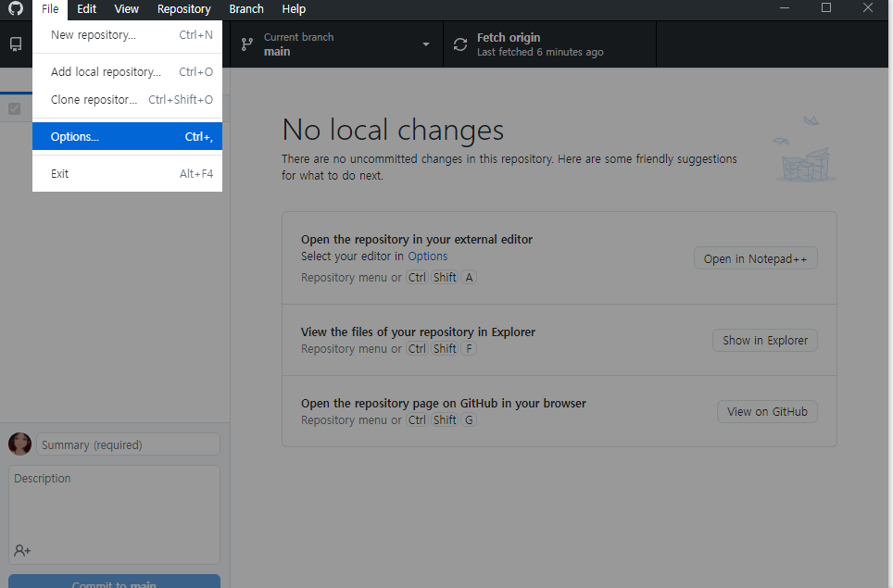Screen dimensions: 893x588
Task: Open the Branch menu
Action: tap(246, 9)
